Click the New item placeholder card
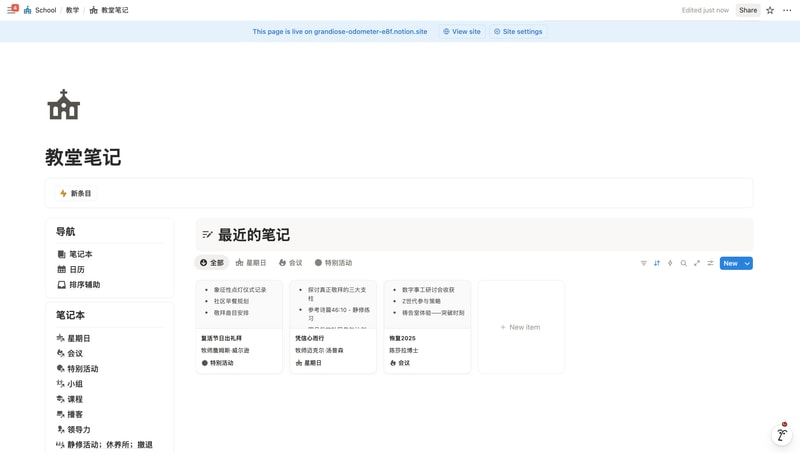The height and width of the screenshot is (453, 800). tap(521, 326)
